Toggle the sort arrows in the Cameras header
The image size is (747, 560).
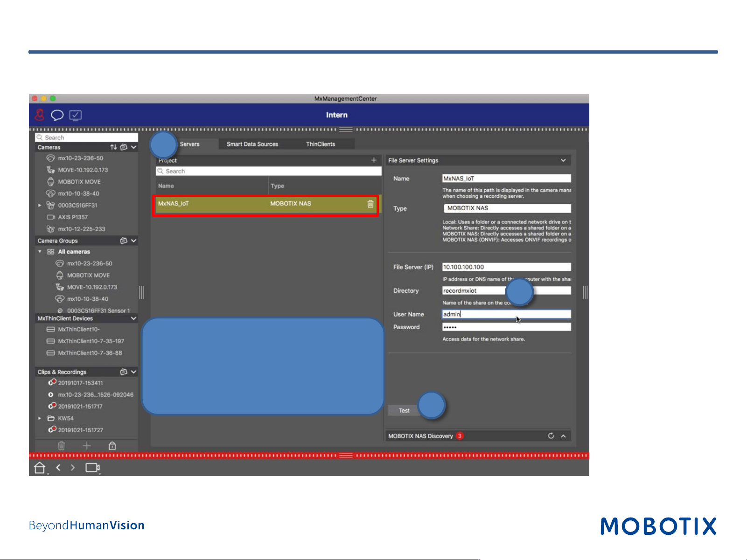[113, 147]
